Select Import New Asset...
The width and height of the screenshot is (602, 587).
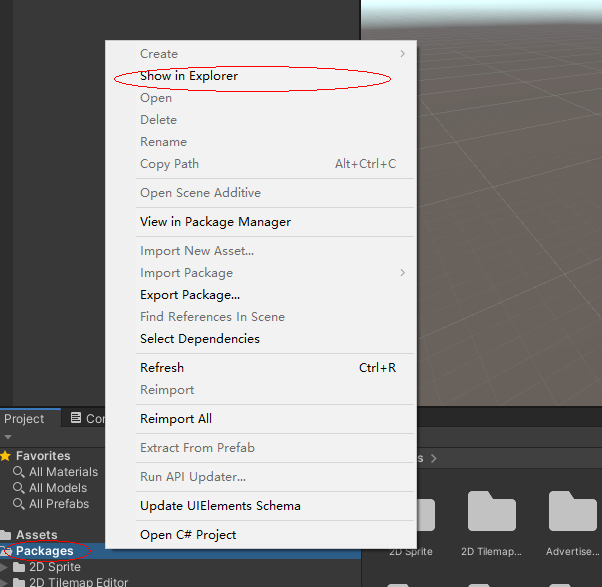pos(261,251)
